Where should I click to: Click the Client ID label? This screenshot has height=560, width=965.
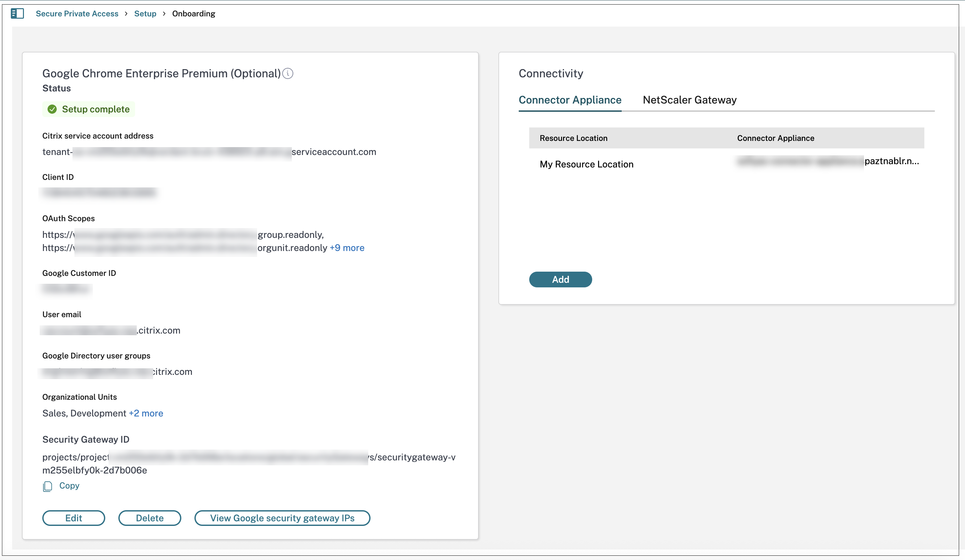(x=58, y=177)
